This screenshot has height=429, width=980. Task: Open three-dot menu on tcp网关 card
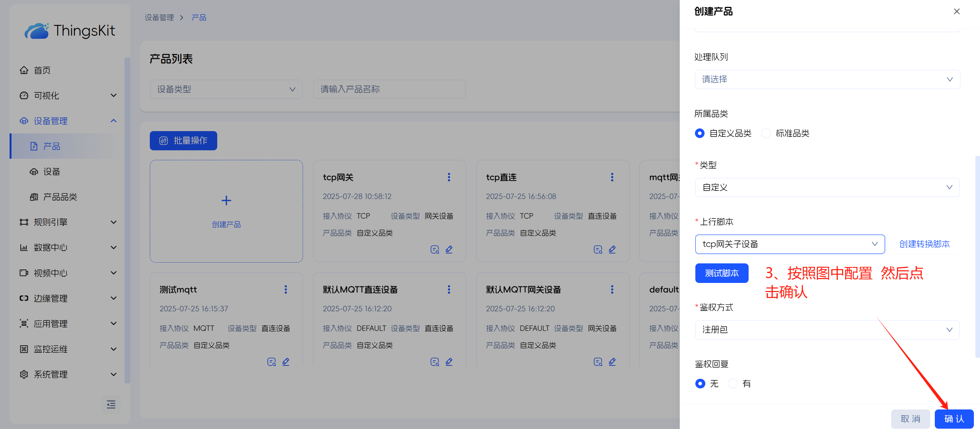tap(449, 177)
